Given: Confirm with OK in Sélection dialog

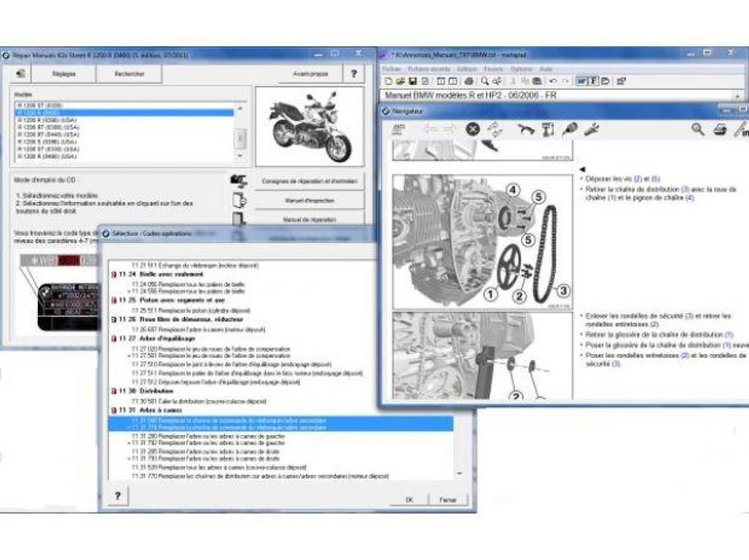Looking at the screenshot, I should coord(410,499).
